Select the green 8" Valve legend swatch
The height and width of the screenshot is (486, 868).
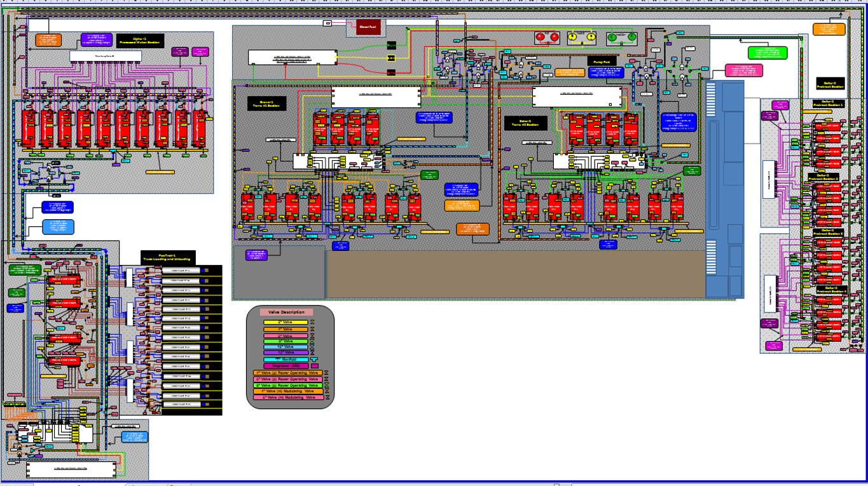pos(286,341)
